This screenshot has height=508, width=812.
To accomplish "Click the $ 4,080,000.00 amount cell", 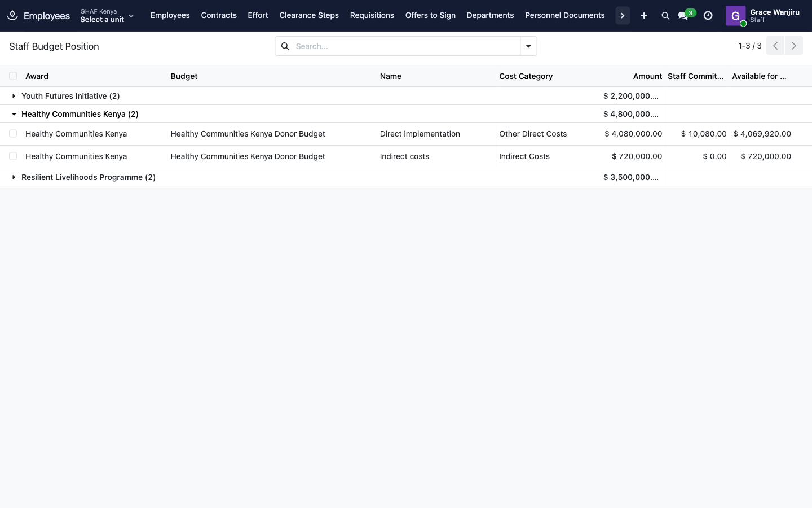I will [x=633, y=134].
